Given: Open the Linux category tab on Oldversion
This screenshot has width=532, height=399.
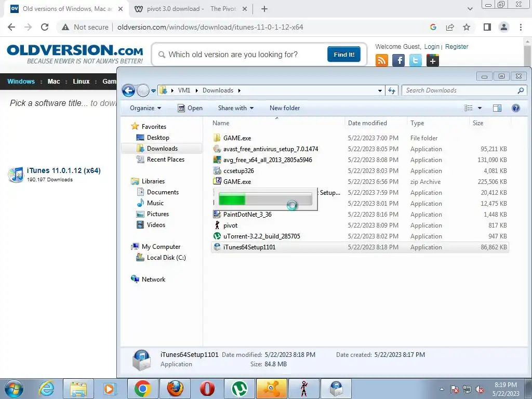Looking at the screenshot, I should coord(81,82).
